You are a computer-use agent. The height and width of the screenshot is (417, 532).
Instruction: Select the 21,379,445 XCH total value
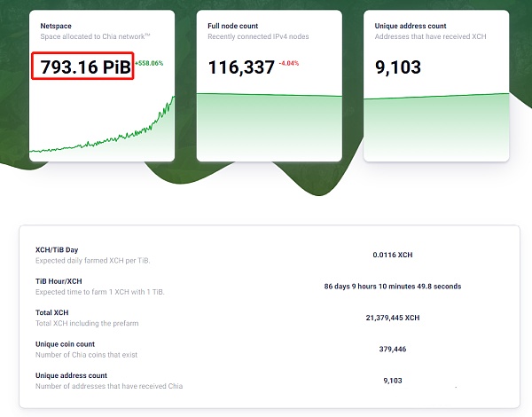click(x=392, y=318)
